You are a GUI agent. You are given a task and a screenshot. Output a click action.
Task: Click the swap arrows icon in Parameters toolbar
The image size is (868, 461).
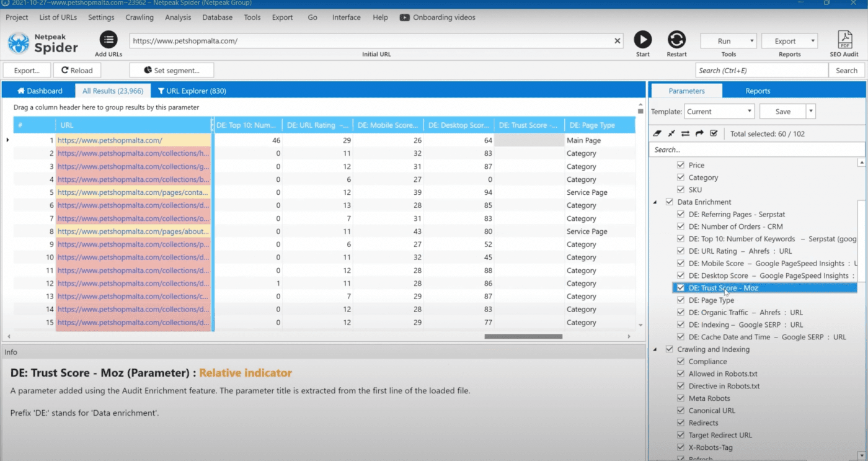[x=686, y=133]
